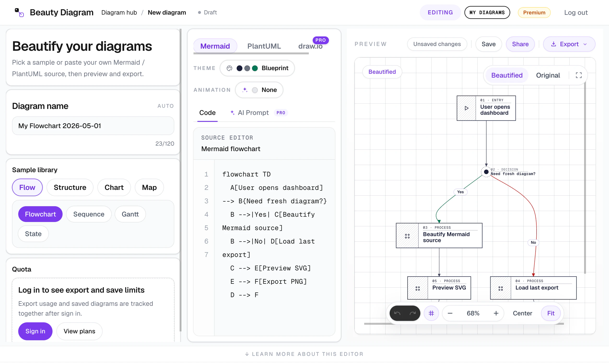
Task: Click the AI Prompt sparkle icon
Action: (232, 113)
